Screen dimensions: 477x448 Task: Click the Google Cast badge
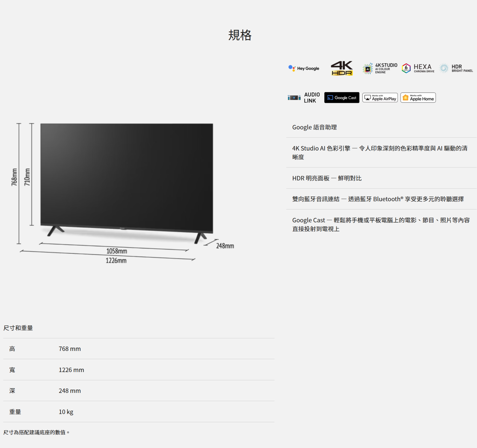(342, 98)
